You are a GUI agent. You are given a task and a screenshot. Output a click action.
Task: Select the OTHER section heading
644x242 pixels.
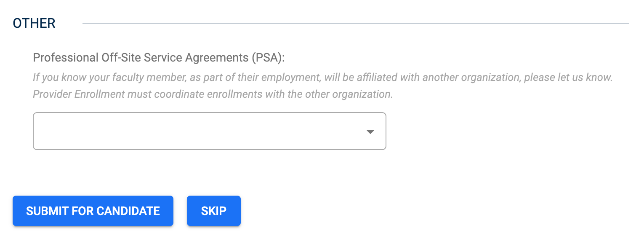[x=34, y=23]
